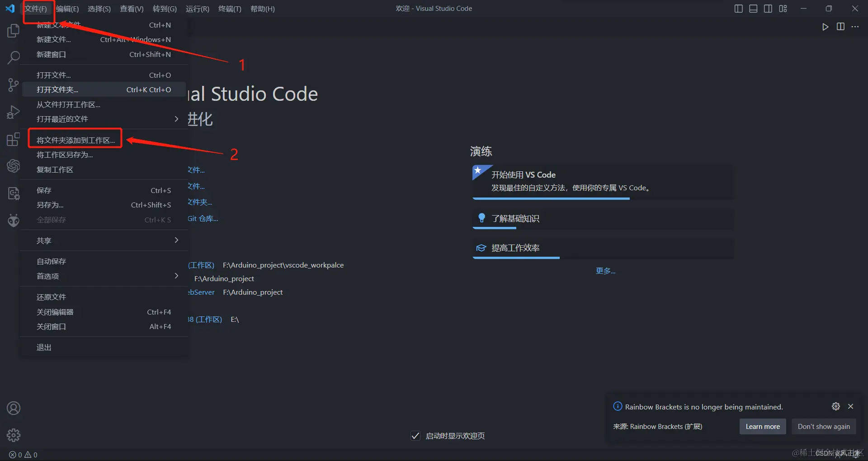This screenshot has width=868, height=461.
Task: Open recent 'ebServer' folder link
Action: pyautogui.click(x=201, y=292)
